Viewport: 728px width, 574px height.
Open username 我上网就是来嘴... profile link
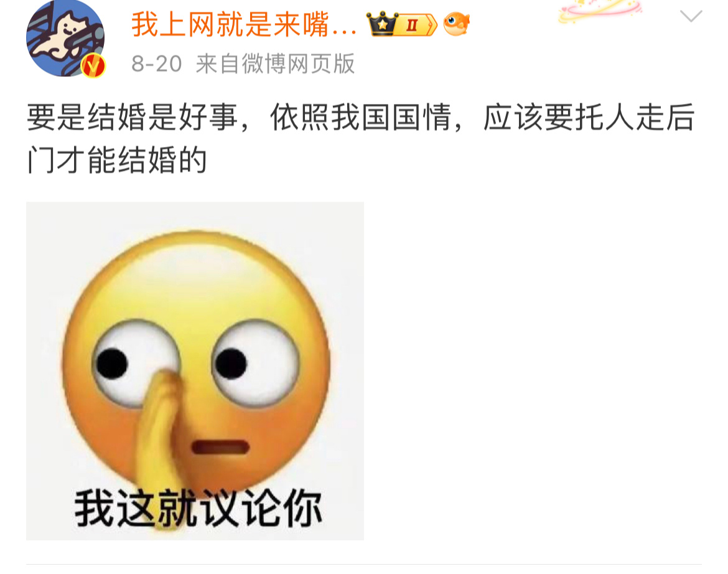tap(244, 24)
